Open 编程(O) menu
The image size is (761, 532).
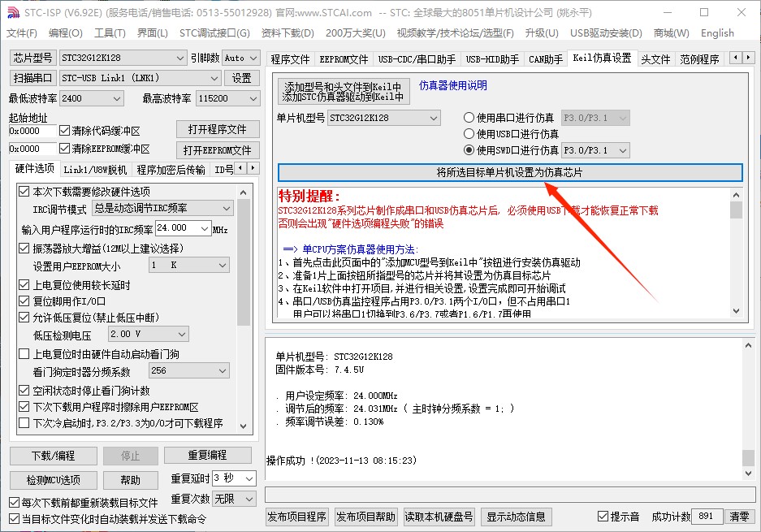[66, 33]
